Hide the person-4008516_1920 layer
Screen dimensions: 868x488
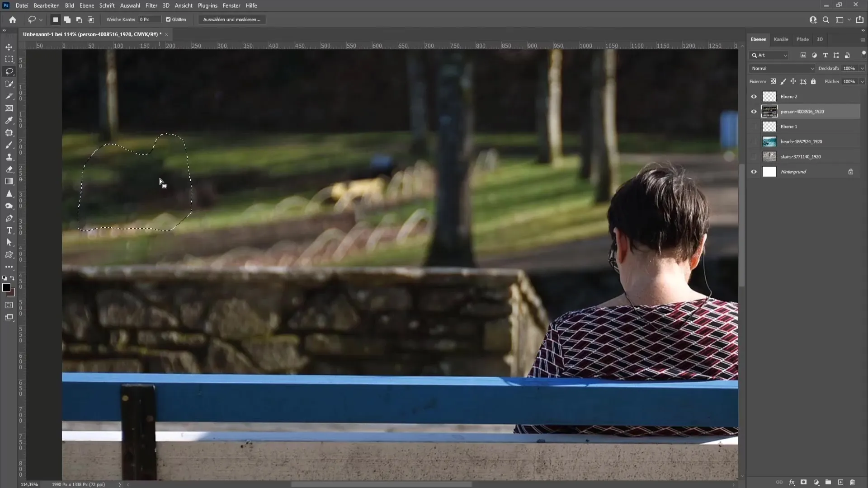coord(754,112)
